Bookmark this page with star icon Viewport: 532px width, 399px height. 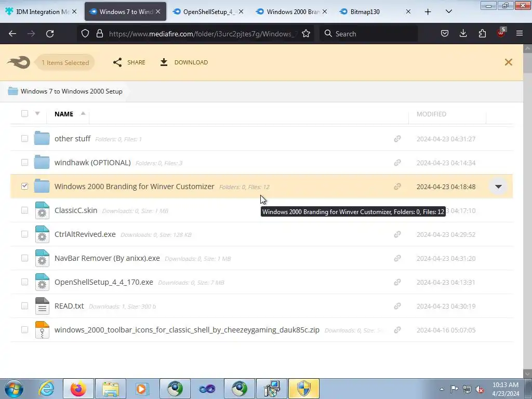(305, 34)
